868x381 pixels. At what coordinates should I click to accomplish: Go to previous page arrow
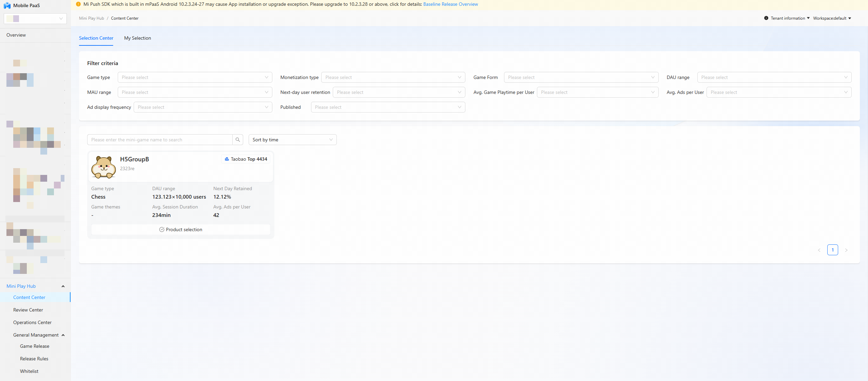click(x=819, y=250)
